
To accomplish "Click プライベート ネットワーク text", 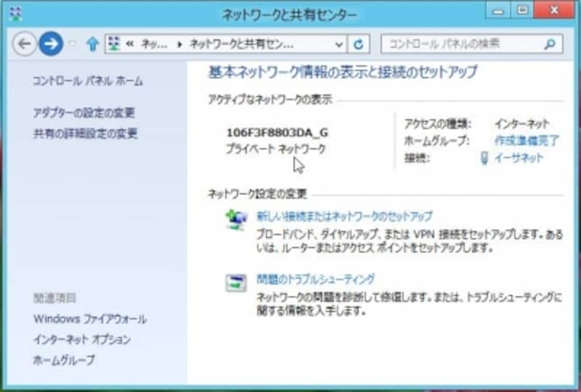I will tap(276, 149).
